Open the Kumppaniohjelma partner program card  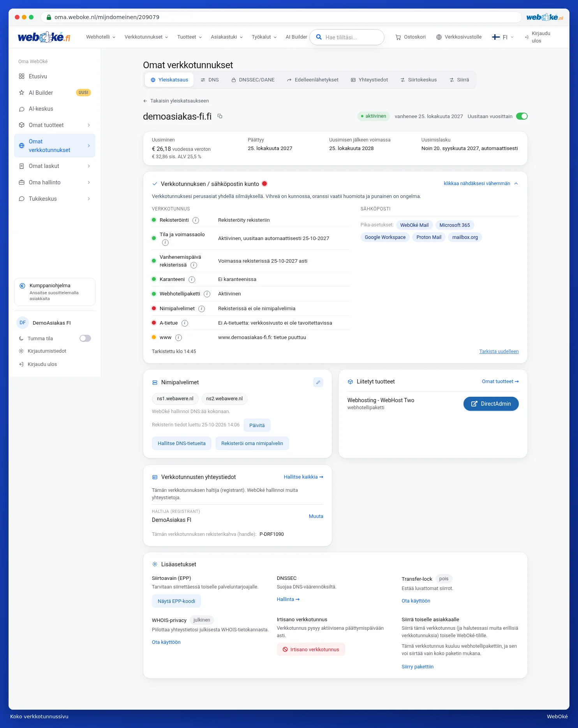pos(55,292)
